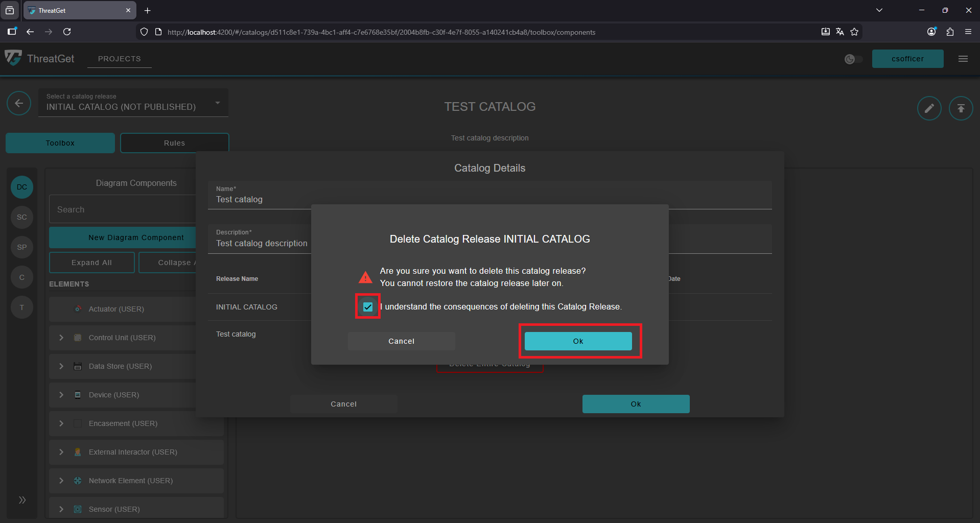980x523 pixels.
Task: Select the DC sidebar icon
Action: pos(21,187)
